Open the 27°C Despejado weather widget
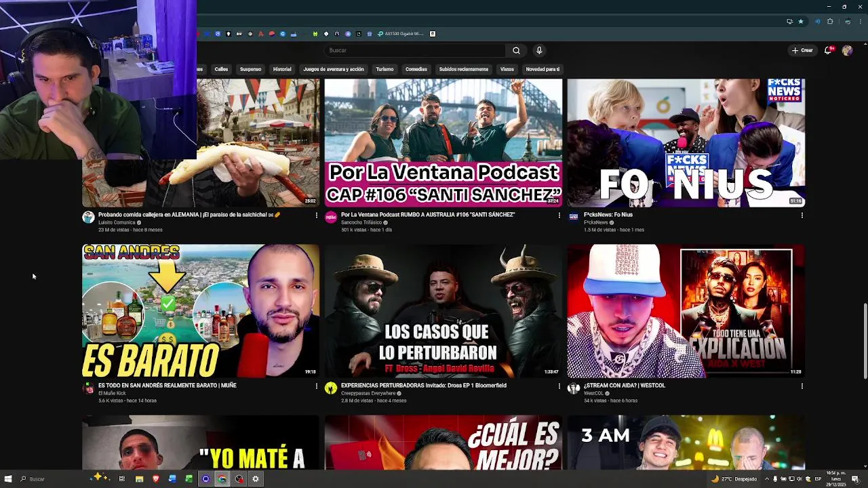Screen dimensions: 868x488 [734, 479]
